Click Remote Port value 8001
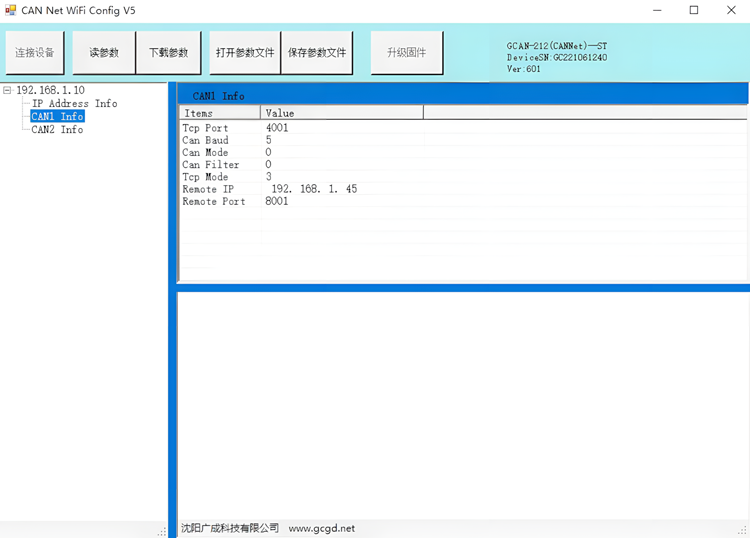Screen dimensions: 750x538 click(x=277, y=201)
